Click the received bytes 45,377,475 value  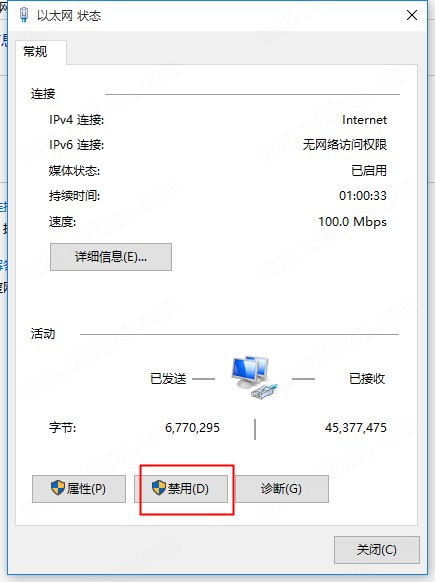pos(356,428)
